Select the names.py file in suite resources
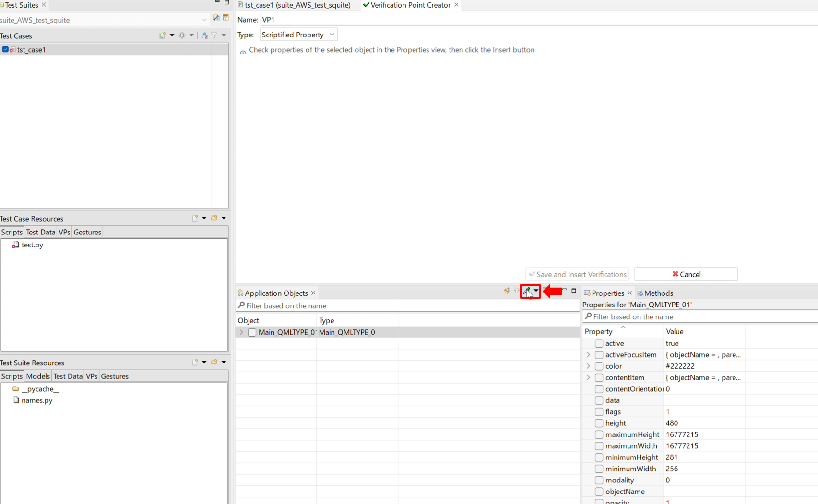Viewport: 818px width, 504px height. point(37,400)
